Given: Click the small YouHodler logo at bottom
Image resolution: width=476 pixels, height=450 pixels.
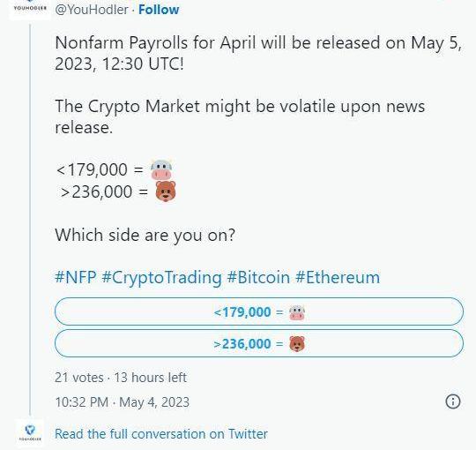Looking at the screenshot, I should point(30,434).
